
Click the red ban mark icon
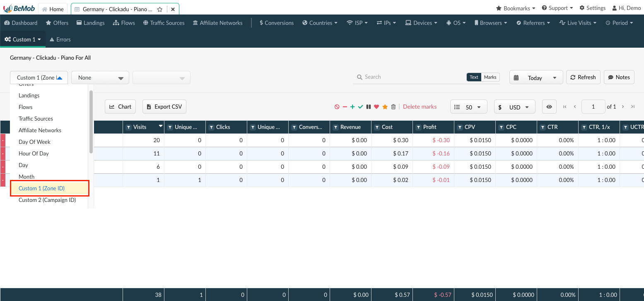[337, 107]
